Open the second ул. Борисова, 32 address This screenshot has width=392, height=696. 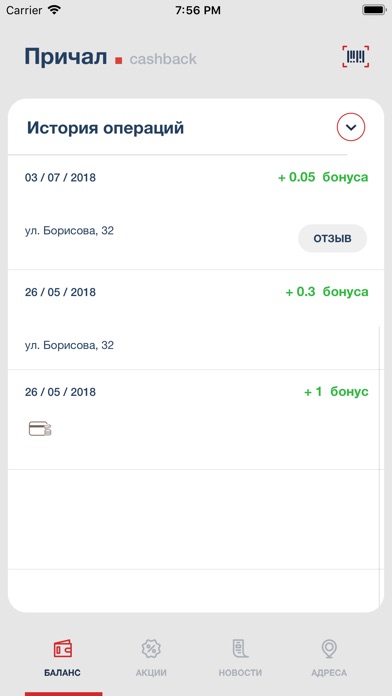[69, 345]
